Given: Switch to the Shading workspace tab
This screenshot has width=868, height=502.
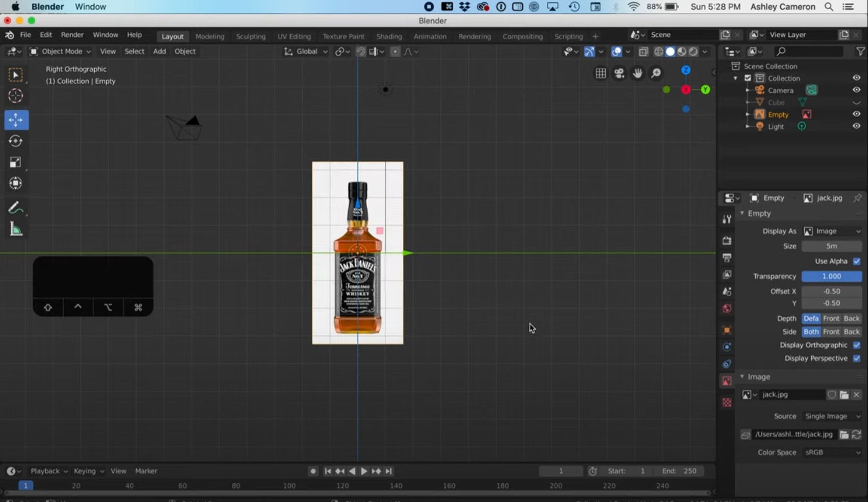Looking at the screenshot, I should point(389,36).
